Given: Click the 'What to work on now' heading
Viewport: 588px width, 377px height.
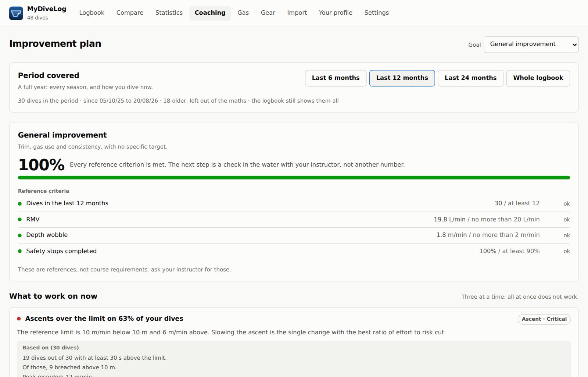Looking at the screenshot, I should coord(53,296).
